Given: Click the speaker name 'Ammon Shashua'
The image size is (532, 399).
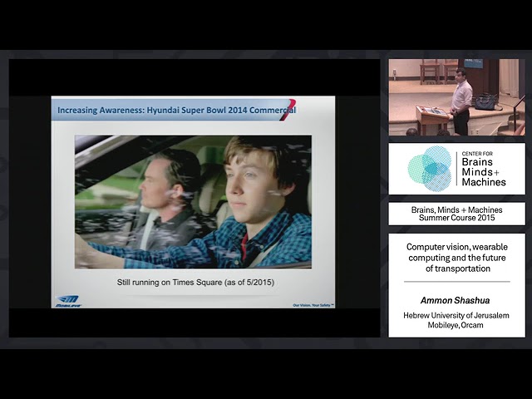Looking at the screenshot, I should [455, 301].
